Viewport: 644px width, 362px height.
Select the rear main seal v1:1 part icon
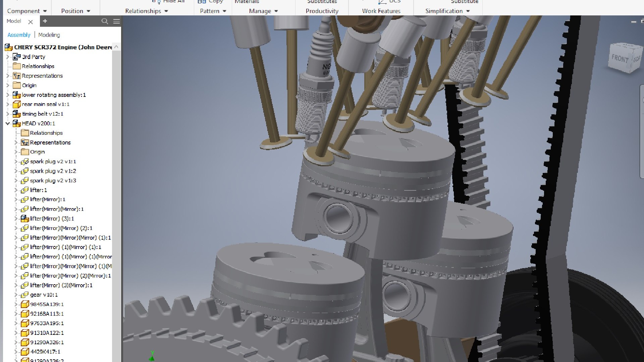point(16,104)
